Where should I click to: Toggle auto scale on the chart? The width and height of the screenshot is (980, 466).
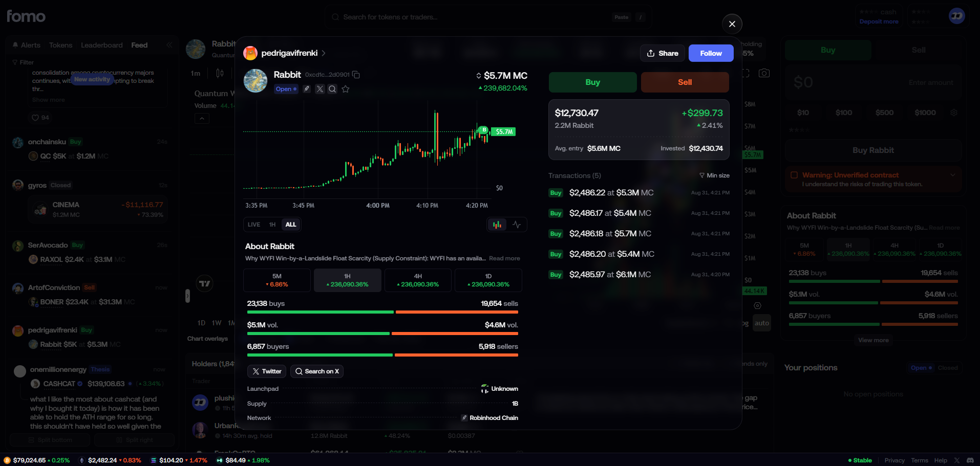(762, 323)
